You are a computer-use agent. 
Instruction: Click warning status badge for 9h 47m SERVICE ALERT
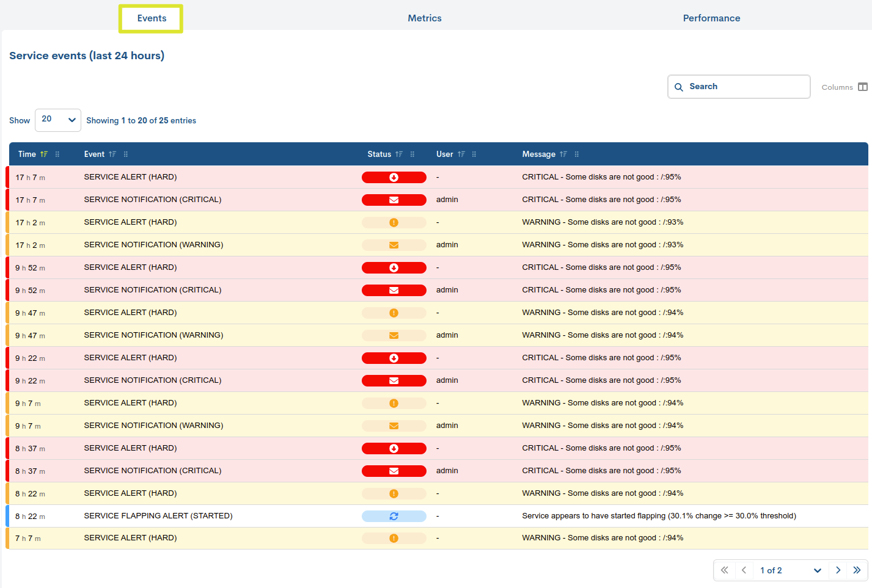[394, 313]
